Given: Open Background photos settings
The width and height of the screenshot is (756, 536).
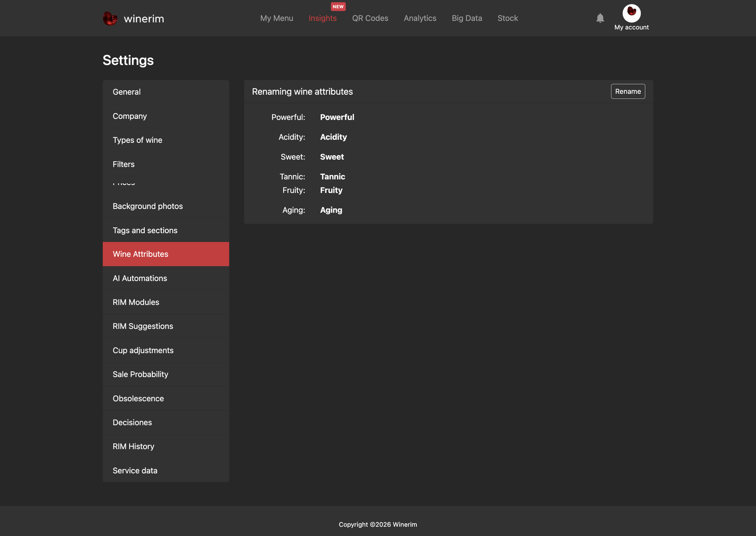Looking at the screenshot, I should pos(166,206).
